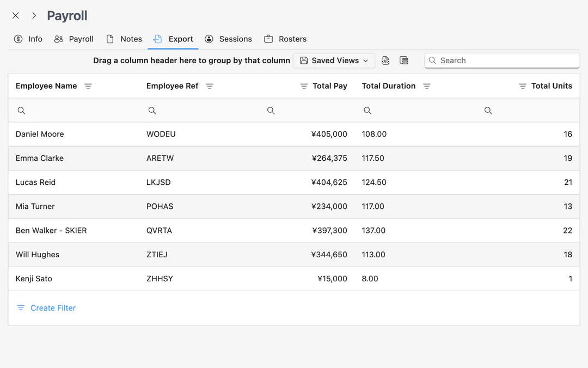This screenshot has width=588, height=368.
Task: Go to the Sessions tab
Action: (x=228, y=39)
